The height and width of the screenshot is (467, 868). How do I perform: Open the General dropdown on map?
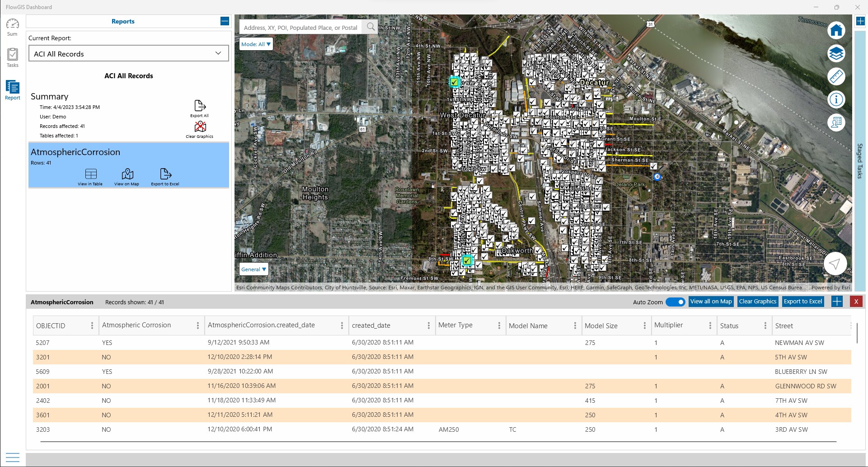(x=253, y=269)
